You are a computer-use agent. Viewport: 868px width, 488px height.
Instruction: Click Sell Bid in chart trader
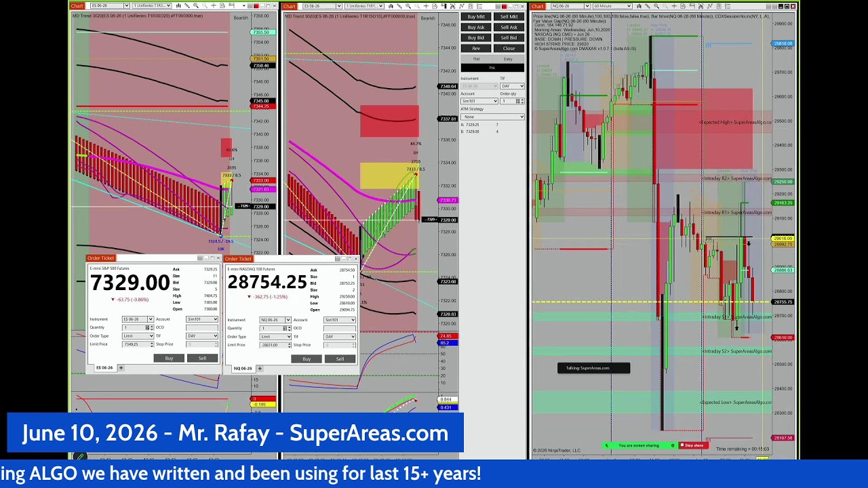click(x=509, y=37)
